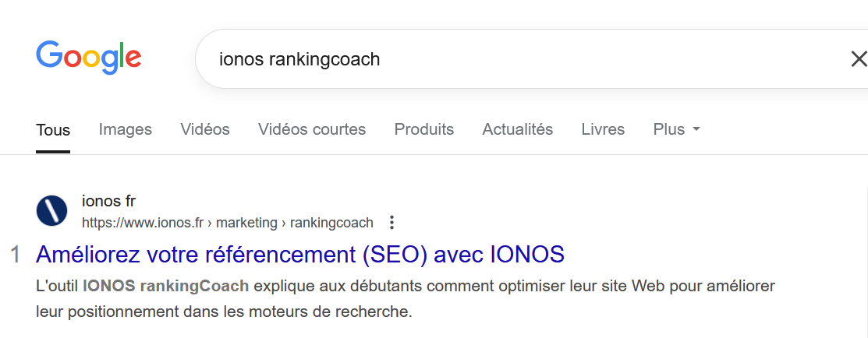The height and width of the screenshot is (338, 868).
Task: Open the Améliorez votre référencement (SEO) result
Action: coord(300,255)
